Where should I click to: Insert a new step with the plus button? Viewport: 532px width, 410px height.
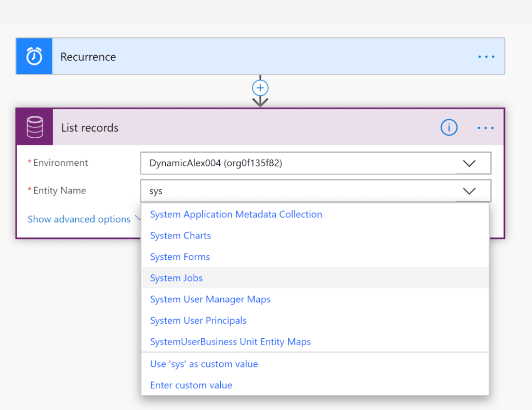click(x=260, y=87)
